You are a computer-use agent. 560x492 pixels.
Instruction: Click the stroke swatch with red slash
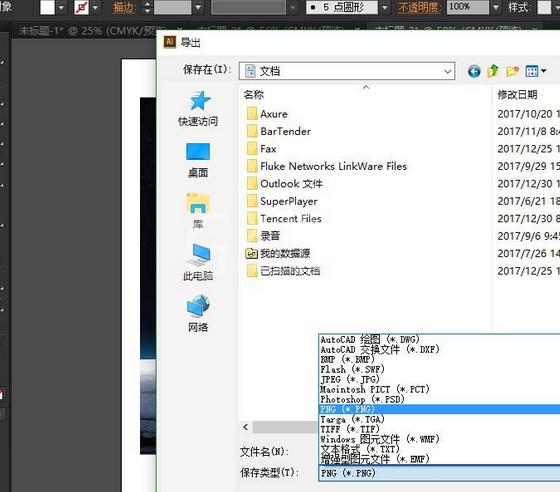[81, 7]
